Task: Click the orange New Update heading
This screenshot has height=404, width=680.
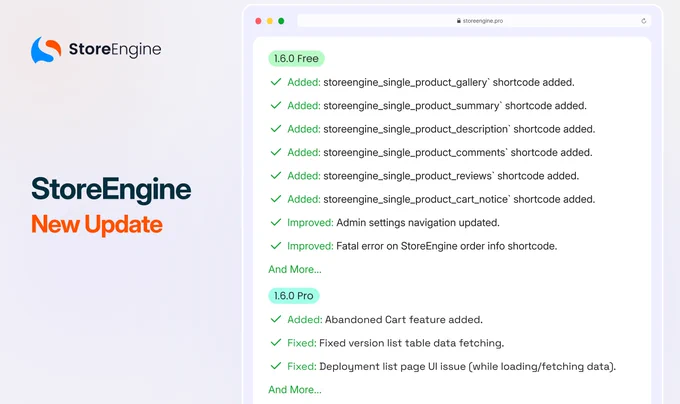Action: point(97,225)
